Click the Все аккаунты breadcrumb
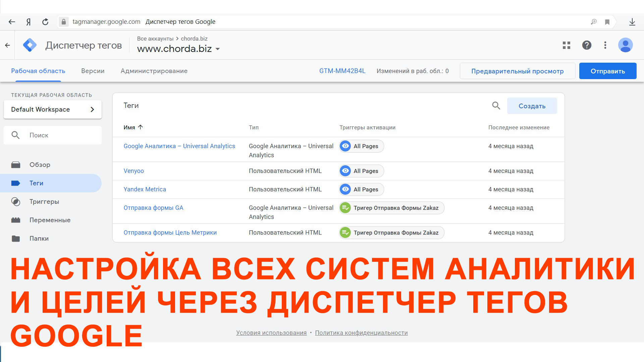 pyautogui.click(x=155, y=39)
